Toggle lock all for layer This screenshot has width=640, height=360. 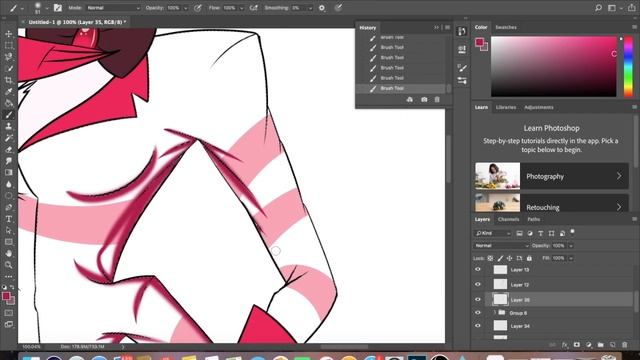click(529, 258)
